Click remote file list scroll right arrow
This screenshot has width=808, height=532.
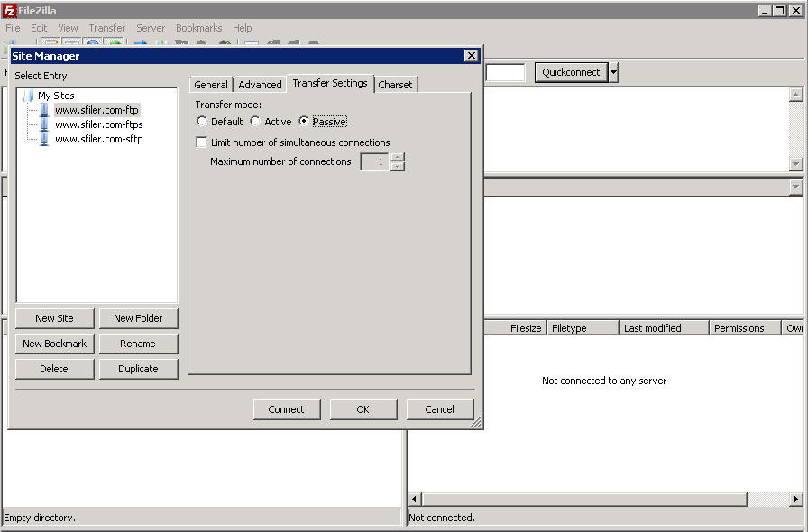point(796,499)
